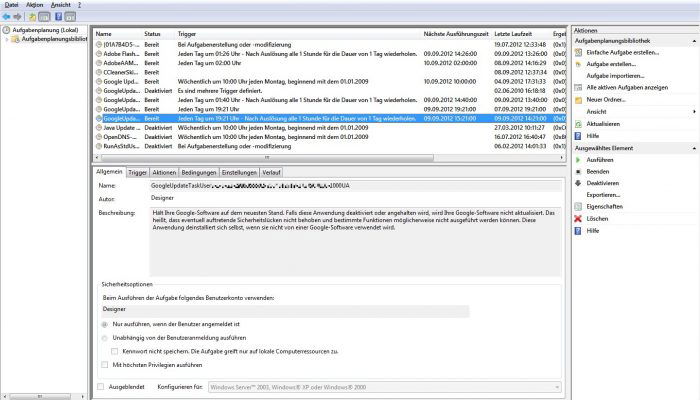Collapse the Aufgabenplanungsbibliothek actions section
Viewport: 700px width, 400px height.
pos(694,41)
